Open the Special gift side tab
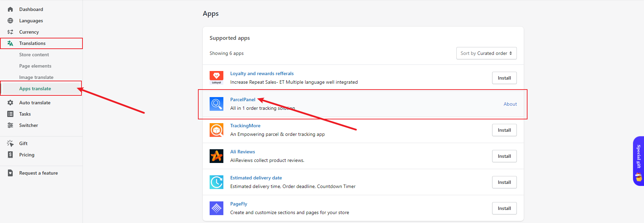This screenshot has width=644, height=223. point(639,161)
